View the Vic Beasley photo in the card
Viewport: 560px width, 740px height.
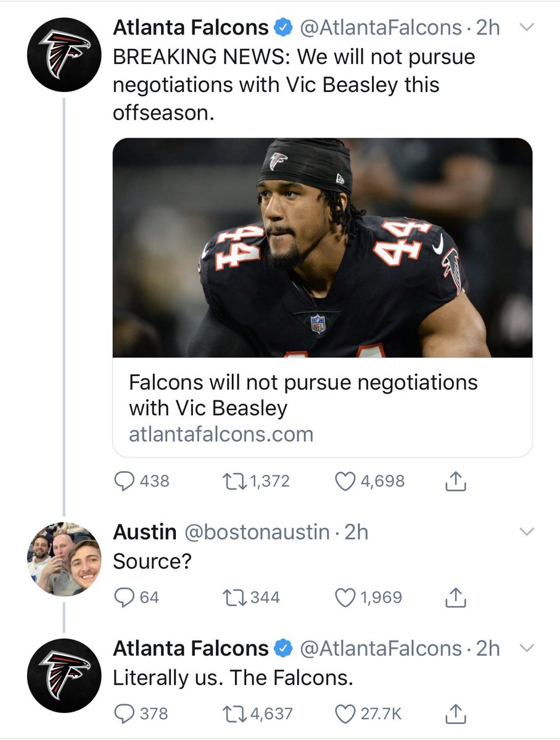(323, 248)
